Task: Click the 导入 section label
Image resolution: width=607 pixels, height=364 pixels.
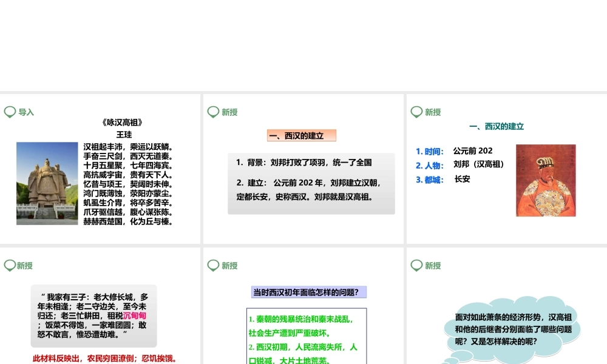Action: tap(26, 112)
